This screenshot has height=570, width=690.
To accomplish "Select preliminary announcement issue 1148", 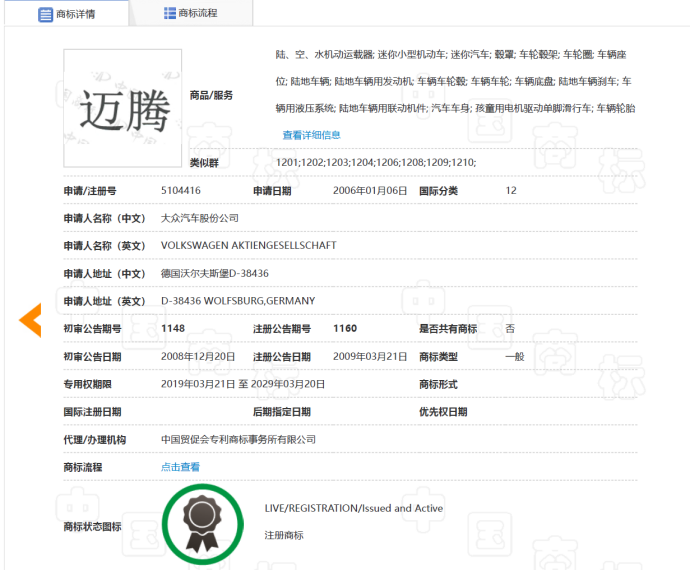I will pos(173,328).
